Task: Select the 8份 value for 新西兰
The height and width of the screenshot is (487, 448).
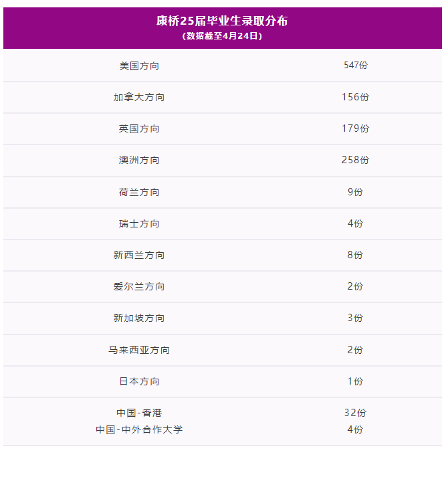Action: [355, 255]
